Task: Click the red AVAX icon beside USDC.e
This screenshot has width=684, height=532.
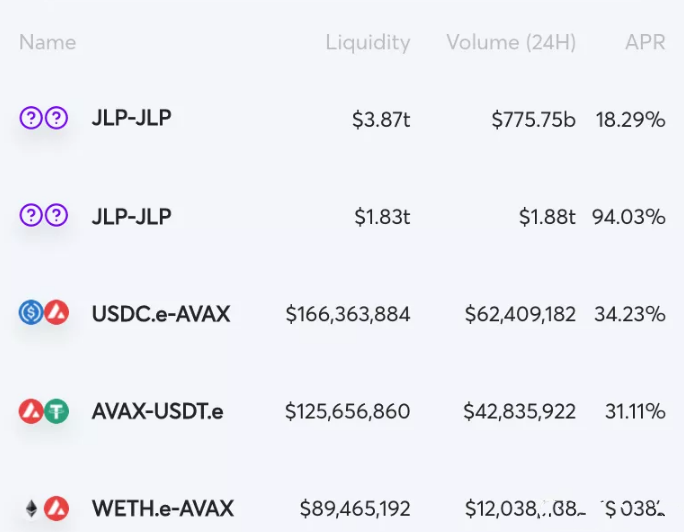Action: click(56, 313)
